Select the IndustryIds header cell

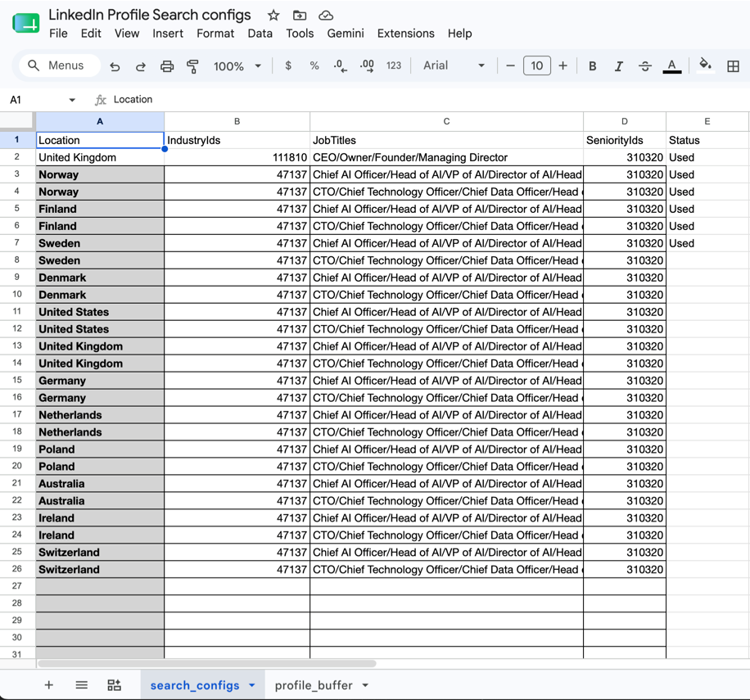(237, 140)
